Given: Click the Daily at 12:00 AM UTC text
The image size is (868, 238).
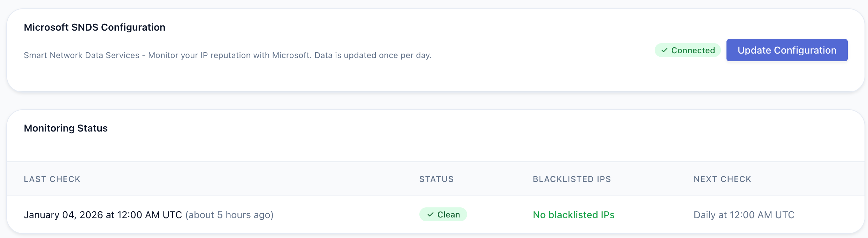Looking at the screenshot, I should pos(744,215).
